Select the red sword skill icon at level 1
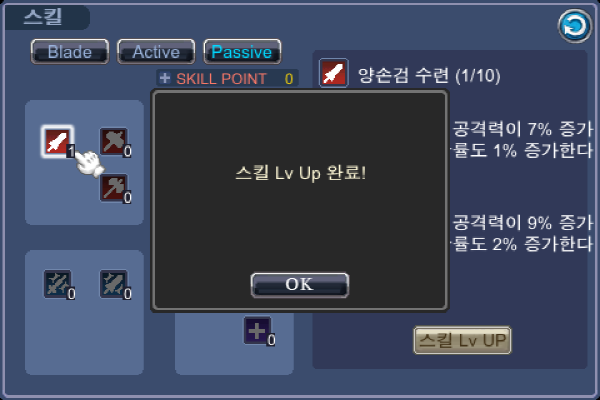600x400 pixels. 57,141
